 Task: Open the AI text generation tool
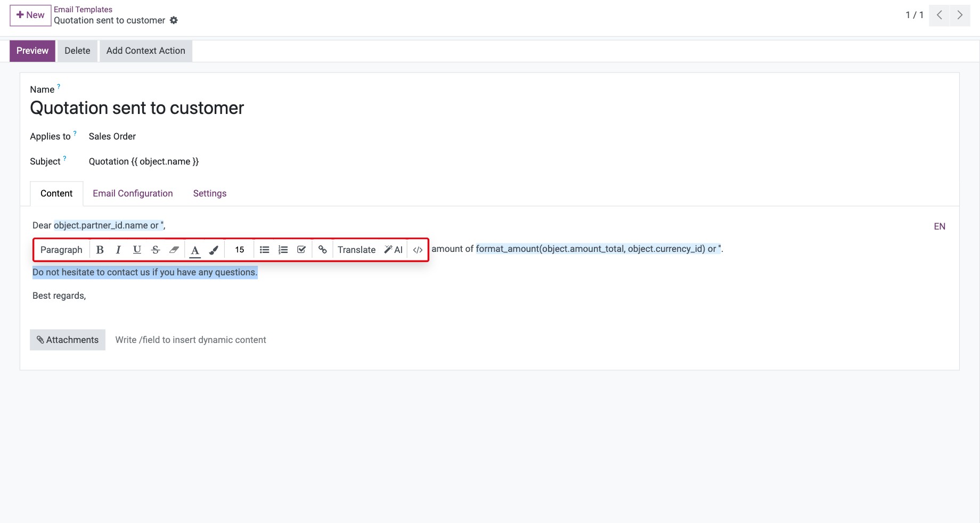coord(394,250)
